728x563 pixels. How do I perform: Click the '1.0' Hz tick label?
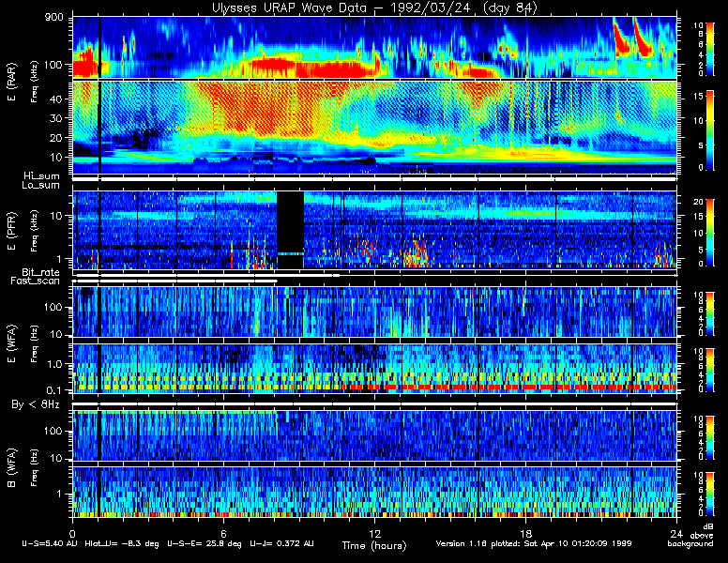tap(54, 364)
